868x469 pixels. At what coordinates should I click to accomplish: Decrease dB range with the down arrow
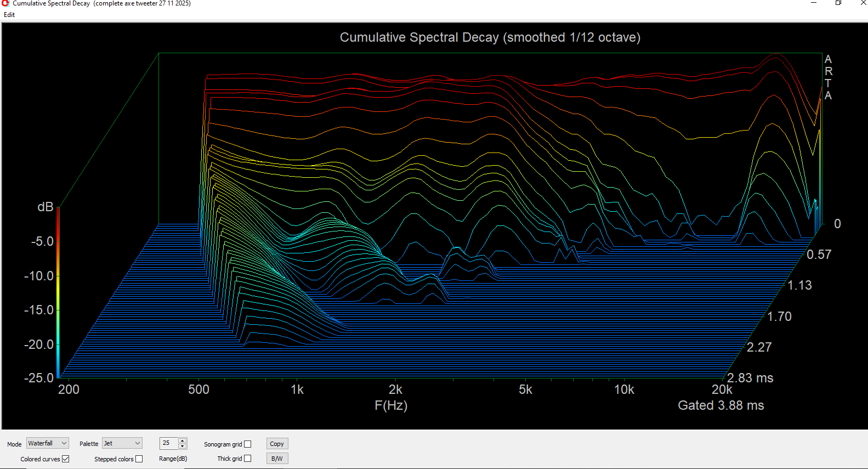(183, 446)
